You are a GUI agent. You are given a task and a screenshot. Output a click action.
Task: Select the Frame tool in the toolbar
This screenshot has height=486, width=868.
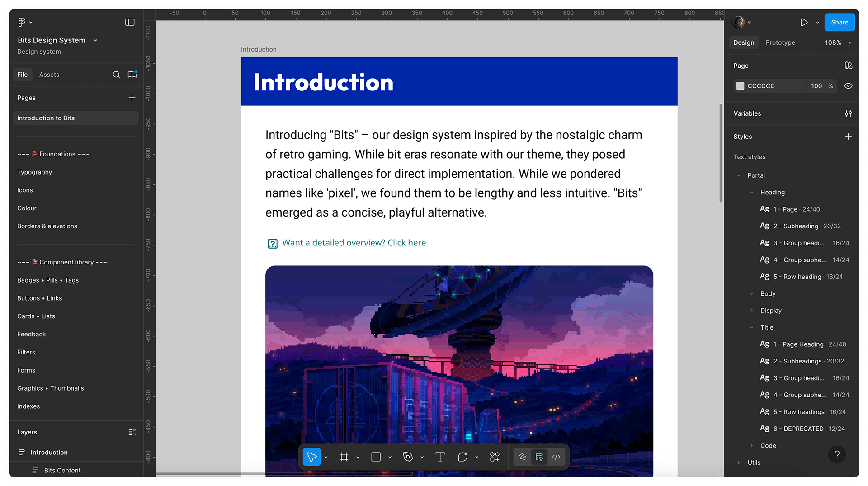coord(344,457)
